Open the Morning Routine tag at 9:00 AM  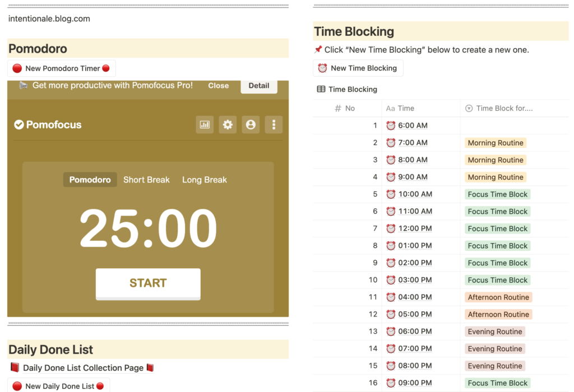(x=496, y=178)
